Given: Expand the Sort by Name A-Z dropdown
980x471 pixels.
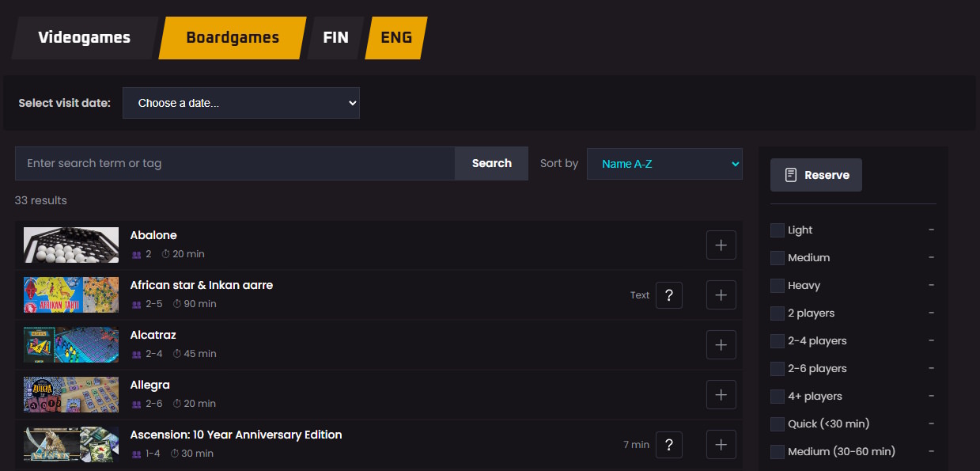Looking at the screenshot, I should 664,164.
